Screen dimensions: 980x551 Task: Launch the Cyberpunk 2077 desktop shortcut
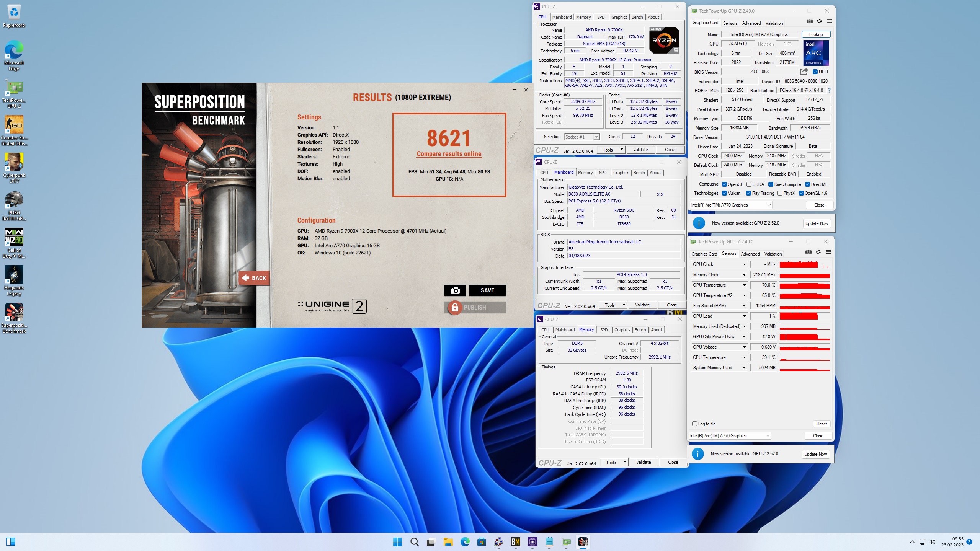tap(14, 168)
